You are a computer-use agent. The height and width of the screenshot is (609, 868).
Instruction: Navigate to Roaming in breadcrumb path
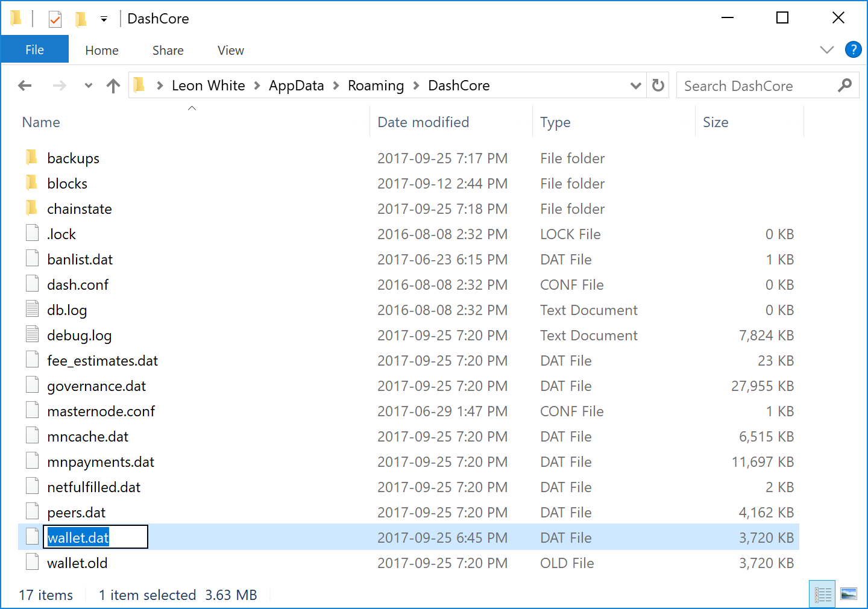tap(376, 86)
